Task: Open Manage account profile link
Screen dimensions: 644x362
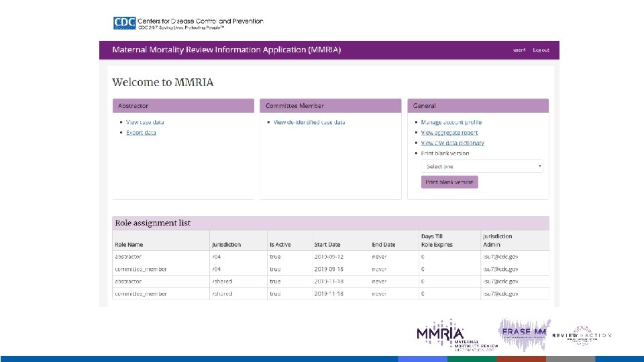Action: (451, 122)
